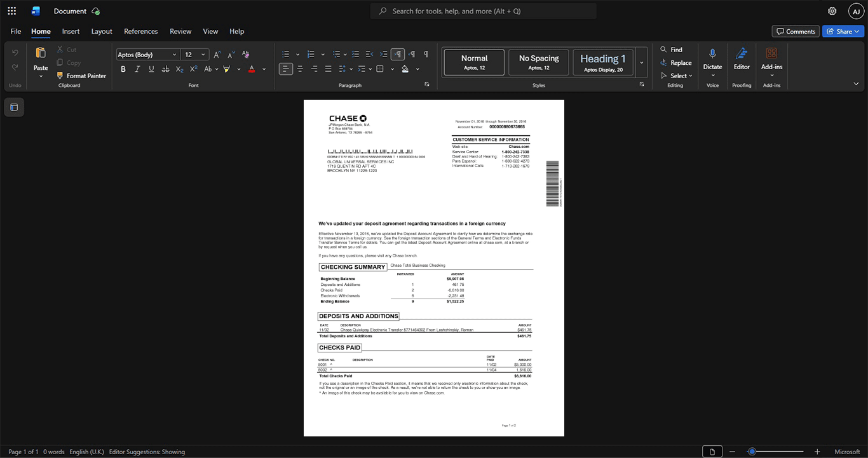
Task: Click the multilevel list icon
Action: pyautogui.click(x=336, y=55)
